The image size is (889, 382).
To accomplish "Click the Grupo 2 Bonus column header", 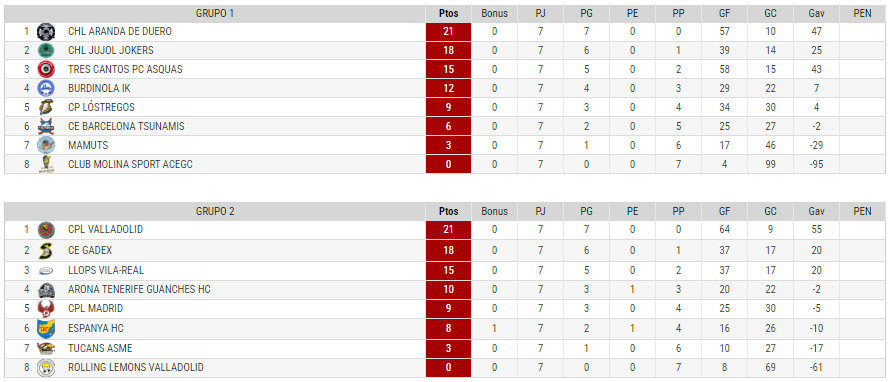I will (494, 211).
